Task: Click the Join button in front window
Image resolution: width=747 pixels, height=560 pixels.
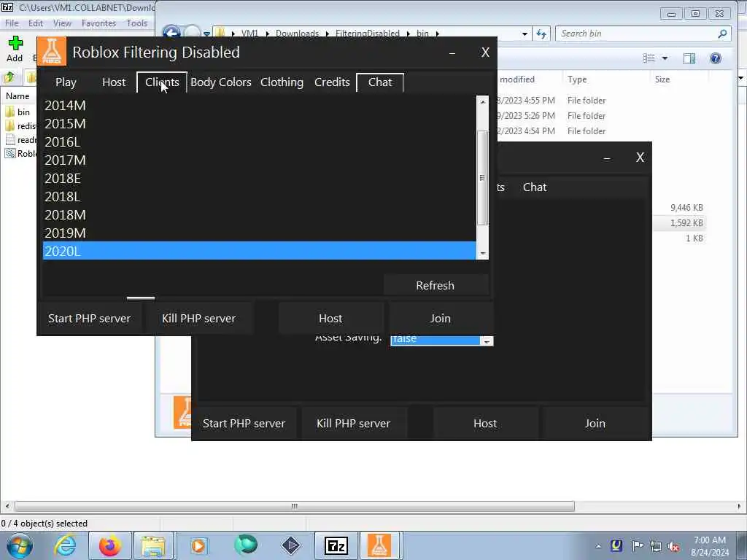Action: click(440, 318)
